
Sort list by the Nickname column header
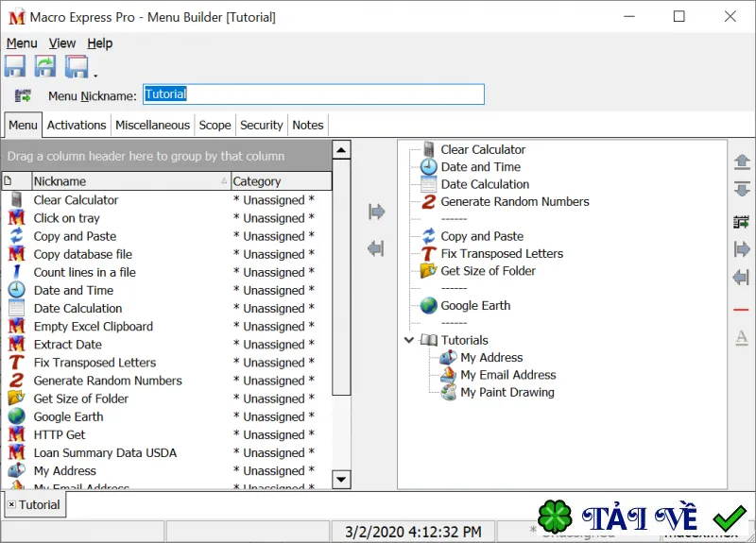[x=131, y=181]
